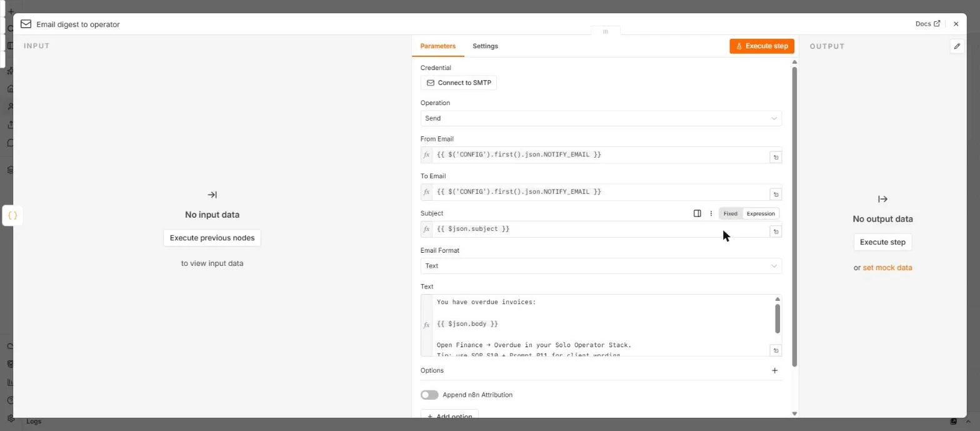Click Connect to SMTP credential button
The height and width of the screenshot is (431, 980).
pyautogui.click(x=458, y=83)
